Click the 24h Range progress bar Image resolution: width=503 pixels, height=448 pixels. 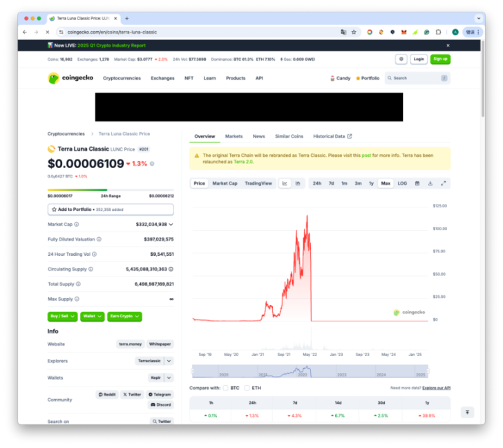[111, 190]
